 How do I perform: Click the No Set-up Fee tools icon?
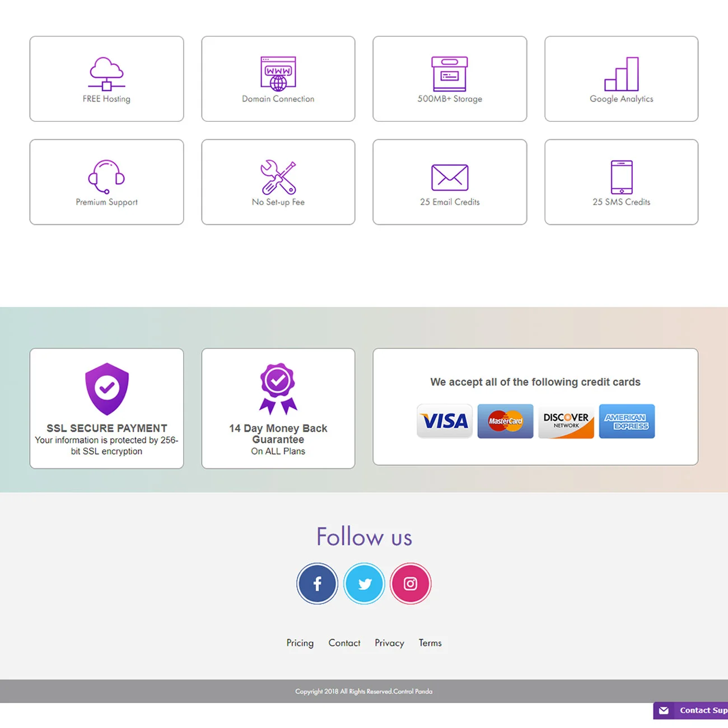pos(278,176)
